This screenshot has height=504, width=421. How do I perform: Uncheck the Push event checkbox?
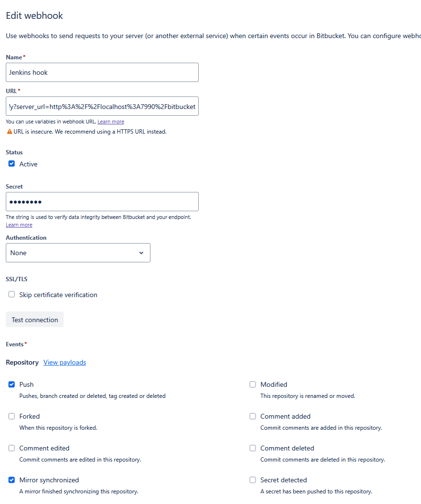click(x=12, y=384)
